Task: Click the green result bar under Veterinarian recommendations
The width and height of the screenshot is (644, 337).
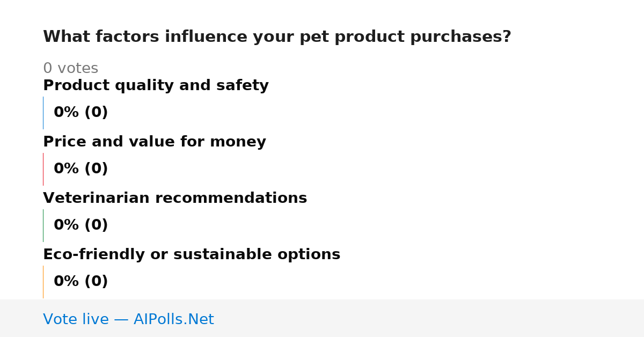Action: (43, 225)
